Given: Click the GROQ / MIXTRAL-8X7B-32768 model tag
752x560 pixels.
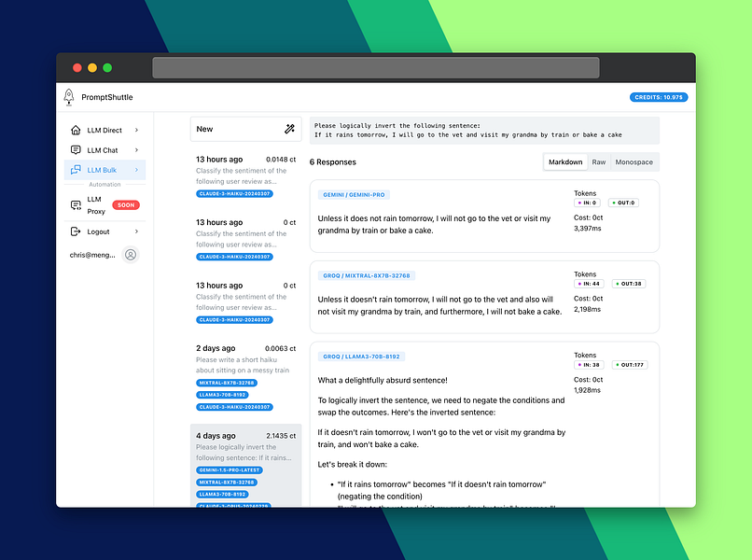Looking at the screenshot, I should point(367,275).
